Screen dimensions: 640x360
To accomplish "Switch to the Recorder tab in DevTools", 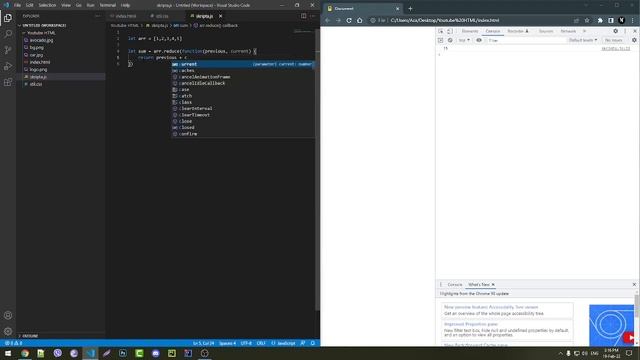I will [518, 31].
